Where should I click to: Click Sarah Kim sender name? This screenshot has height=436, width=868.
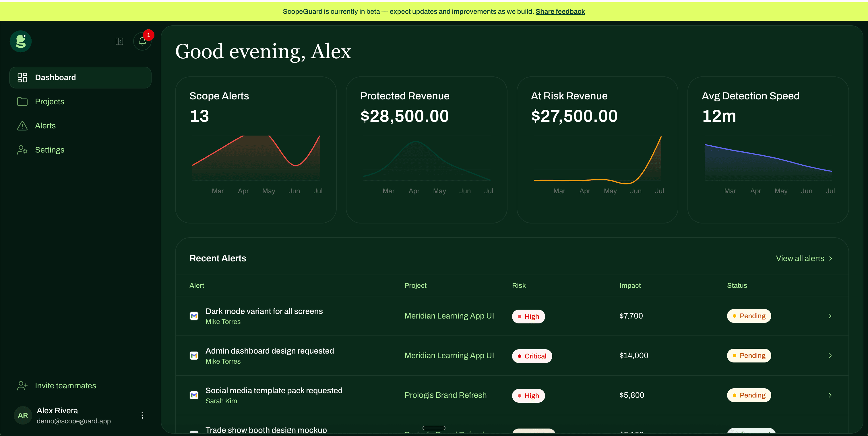coord(221,401)
